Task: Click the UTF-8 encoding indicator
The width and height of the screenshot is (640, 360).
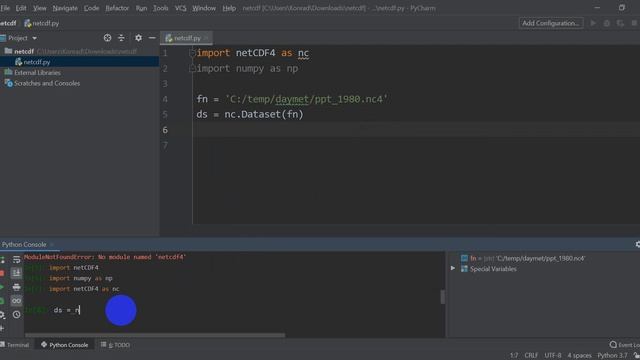Action: pos(553,356)
